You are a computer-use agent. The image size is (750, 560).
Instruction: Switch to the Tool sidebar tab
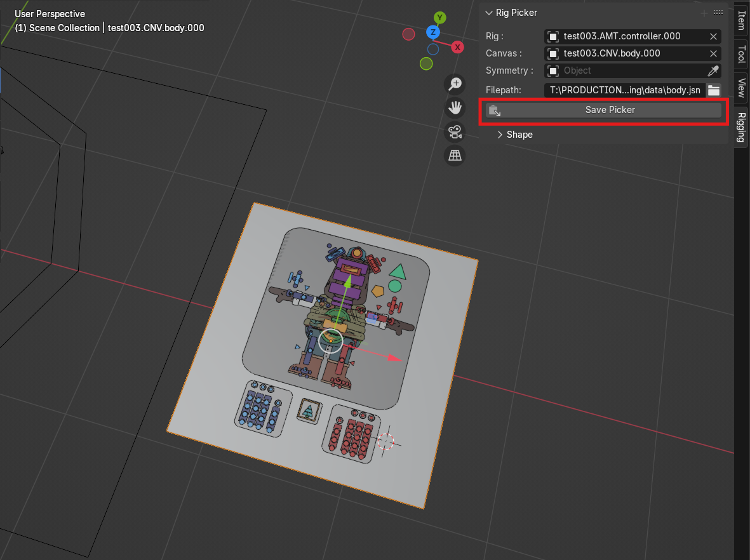click(x=741, y=54)
